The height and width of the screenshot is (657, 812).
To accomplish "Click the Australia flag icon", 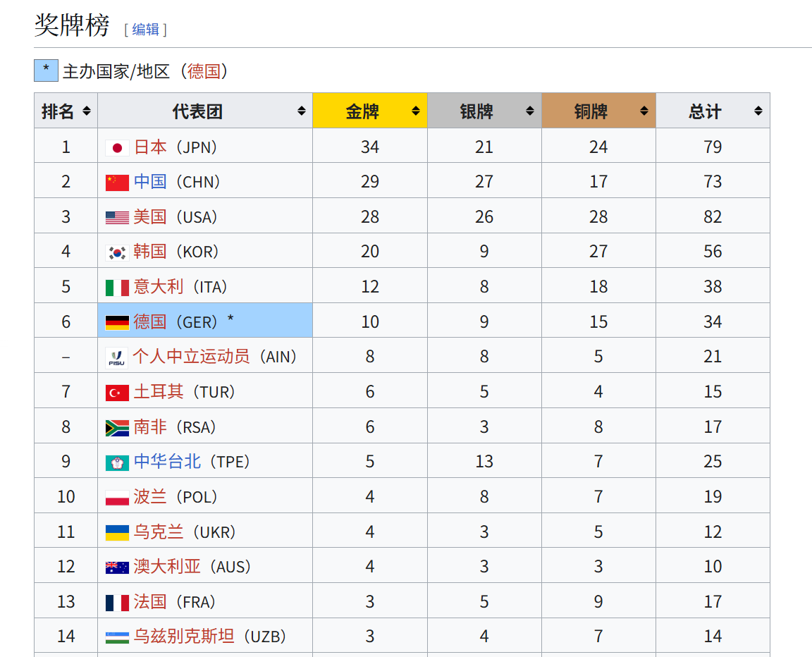I will pos(117,567).
